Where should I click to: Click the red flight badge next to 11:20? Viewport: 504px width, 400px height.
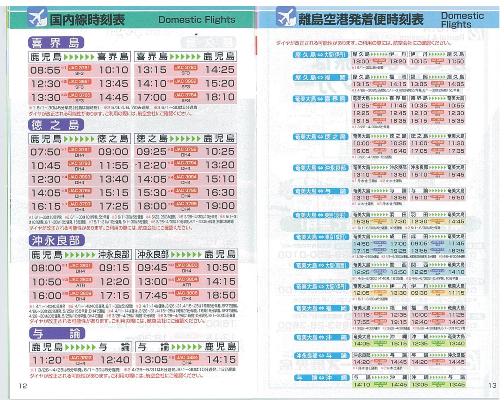[x=81, y=358]
